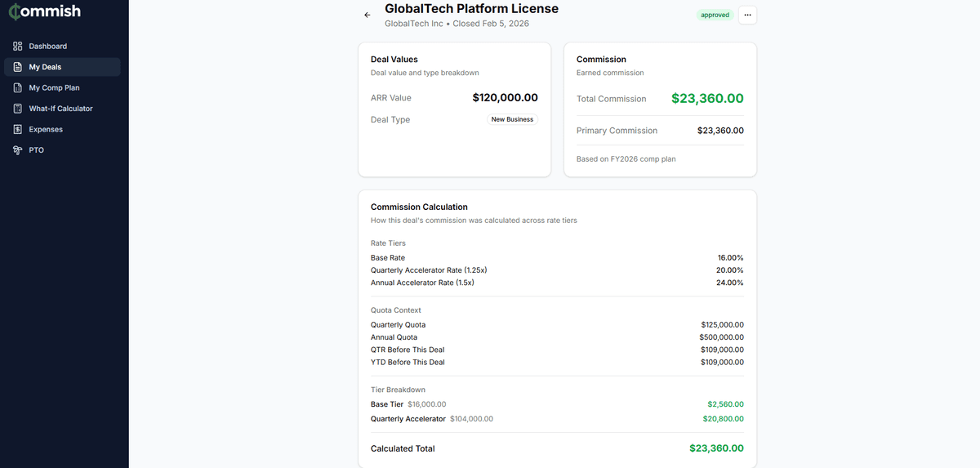Click the What-If Calculator icon
This screenshot has height=468, width=980.
[x=18, y=109]
